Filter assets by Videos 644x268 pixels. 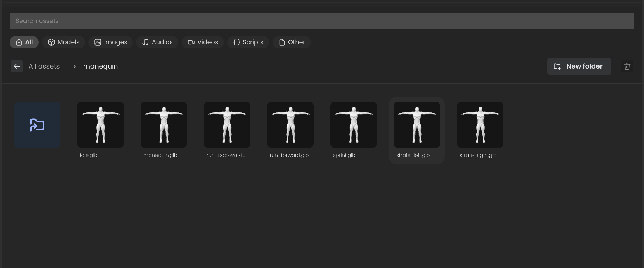tap(203, 42)
